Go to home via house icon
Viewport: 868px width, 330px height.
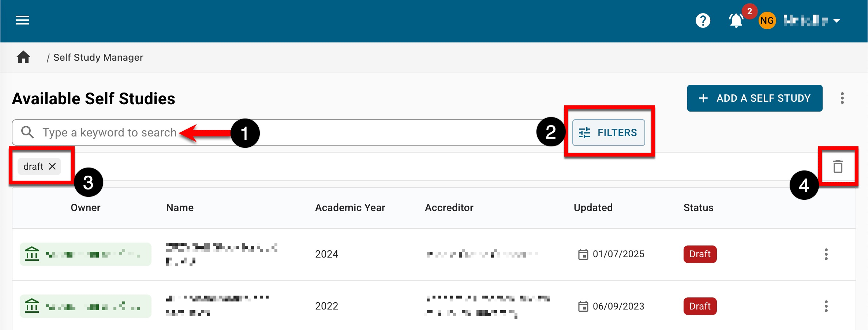[23, 57]
